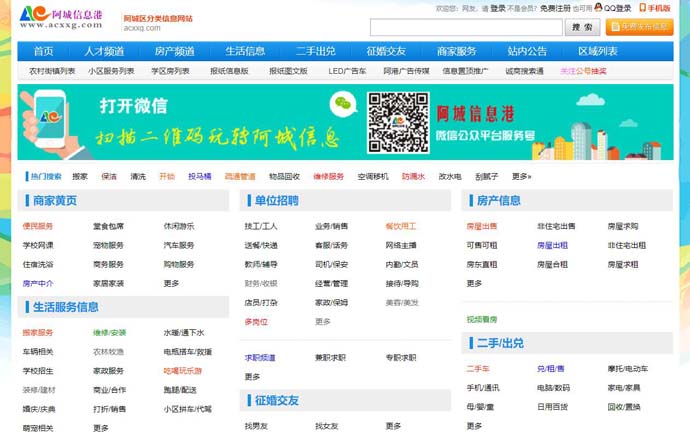Select 小区服务列表 in the sub-navigation
690x432 pixels.
[111, 71]
